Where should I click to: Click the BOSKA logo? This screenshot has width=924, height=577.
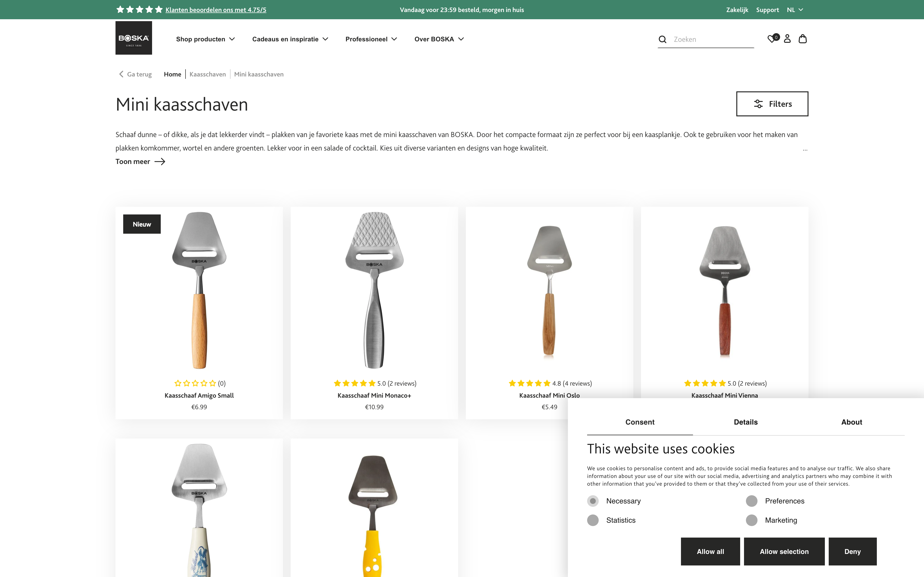tap(134, 38)
